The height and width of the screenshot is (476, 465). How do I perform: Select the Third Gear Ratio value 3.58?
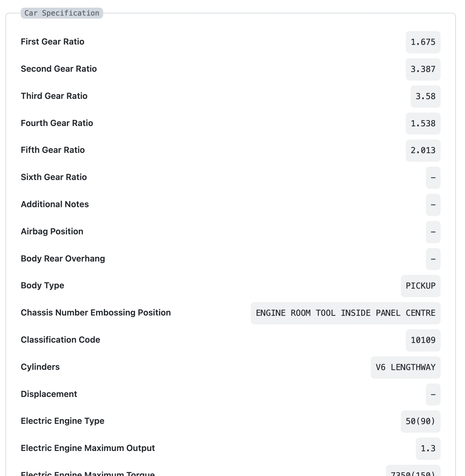click(425, 96)
